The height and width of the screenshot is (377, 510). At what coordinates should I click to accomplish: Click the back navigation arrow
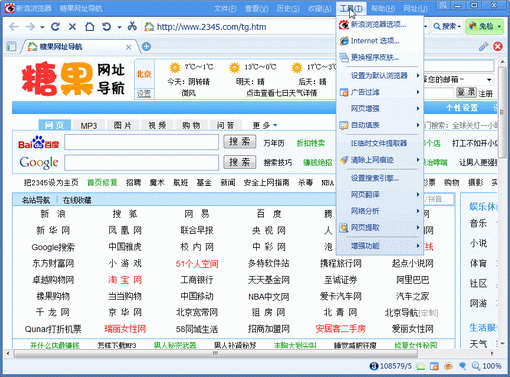pyautogui.click(x=14, y=27)
